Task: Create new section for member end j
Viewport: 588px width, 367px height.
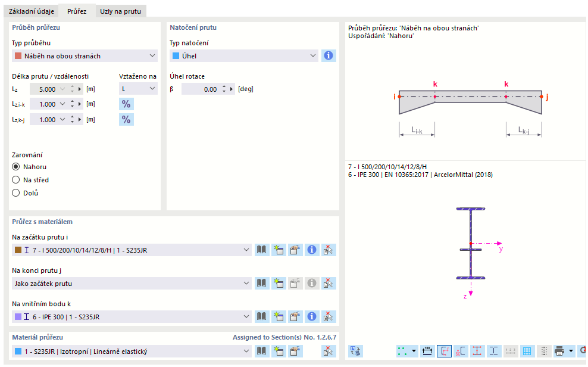Action: pos(279,284)
